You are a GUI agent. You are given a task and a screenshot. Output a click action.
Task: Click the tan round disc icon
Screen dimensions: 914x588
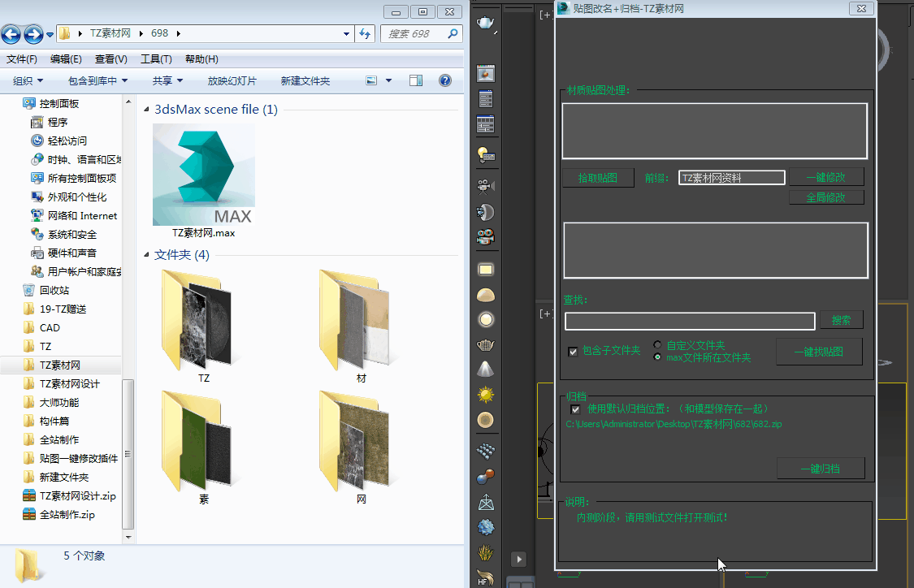pyautogui.click(x=486, y=420)
